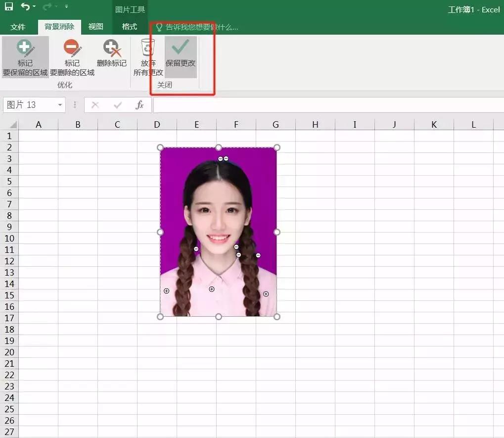Select row 20 header
This screenshot has height=438, width=504.
click(x=10, y=352)
